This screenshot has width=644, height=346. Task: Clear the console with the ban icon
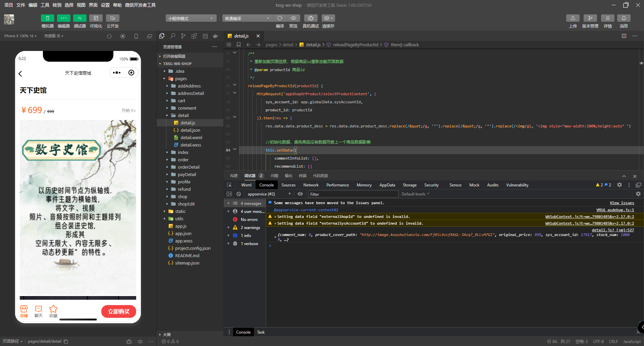coord(238,194)
